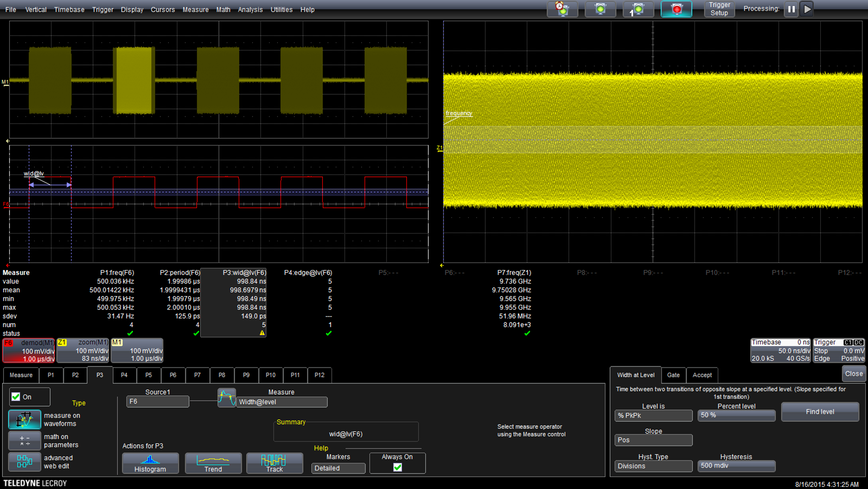Open the Cursors menu
This screenshot has height=489, width=868.
(x=163, y=10)
